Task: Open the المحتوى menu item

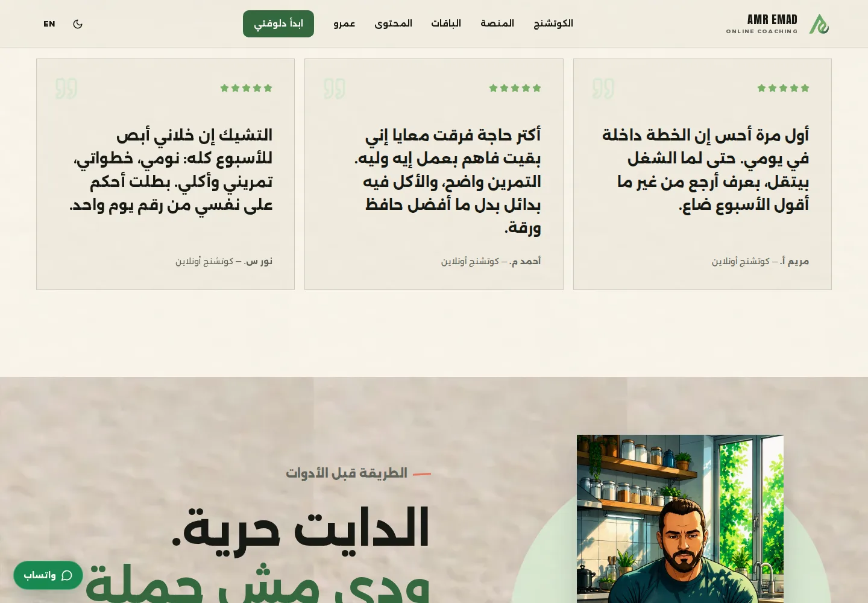Action: point(393,24)
